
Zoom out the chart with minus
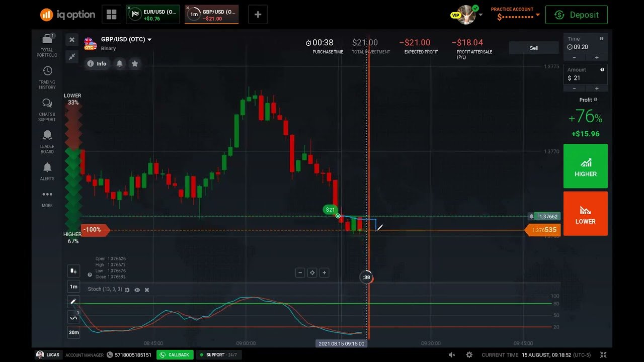[x=300, y=273]
